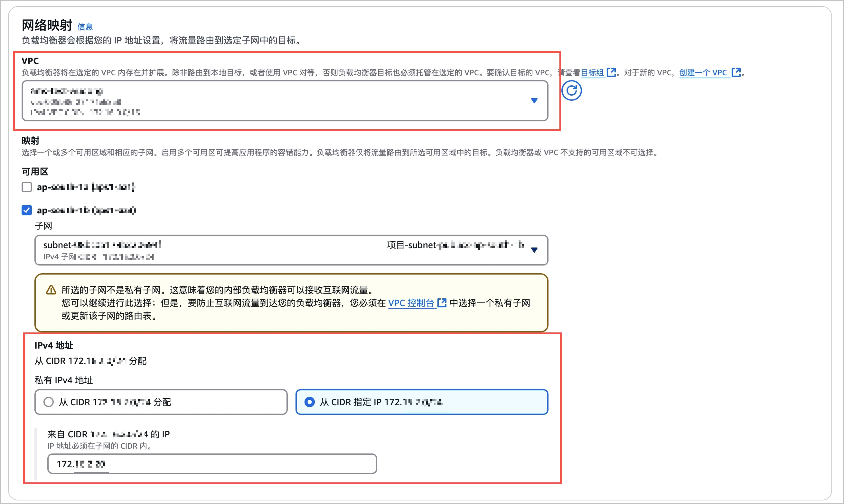
Task: Click the 网络映射 section heading
Action: (x=47, y=25)
